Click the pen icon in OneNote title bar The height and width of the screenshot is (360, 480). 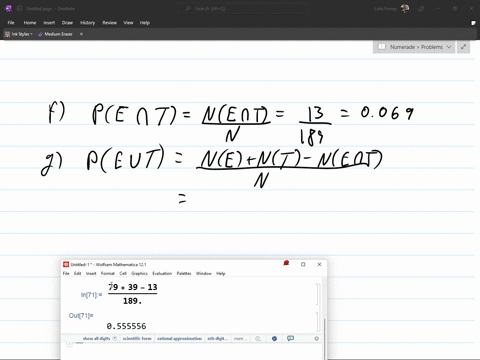pos(421,9)
